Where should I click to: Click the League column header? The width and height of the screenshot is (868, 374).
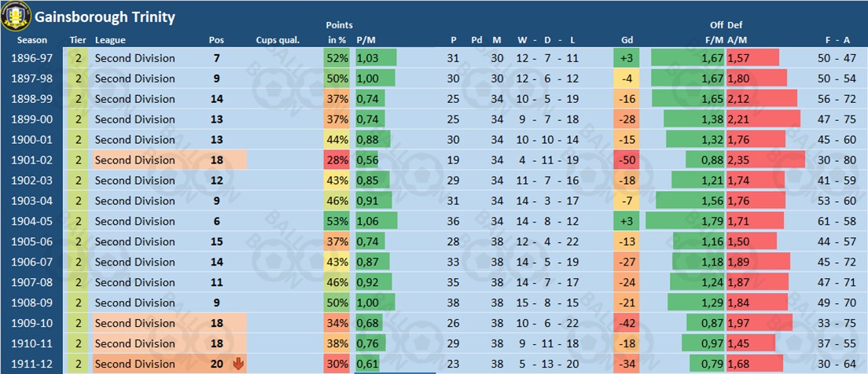click(x=110, y=40)
